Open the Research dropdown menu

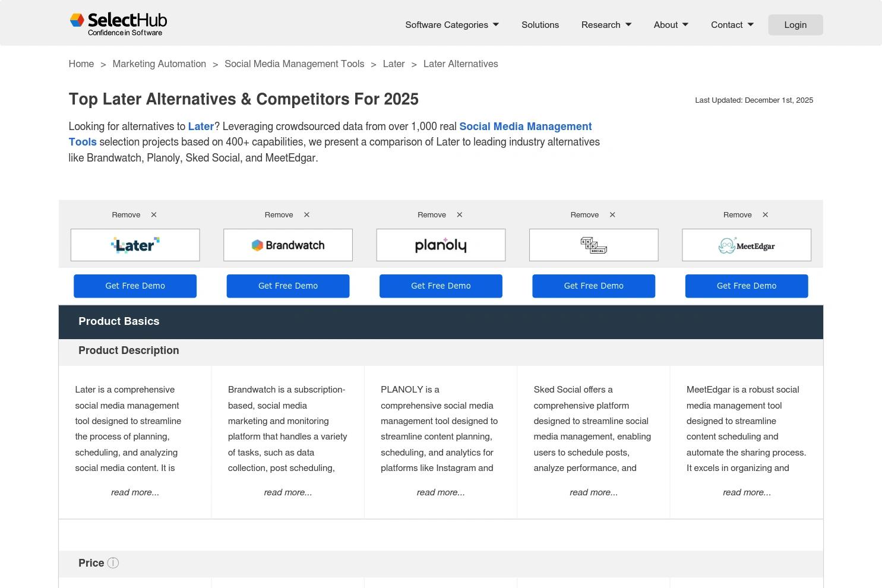click(606, 25)
